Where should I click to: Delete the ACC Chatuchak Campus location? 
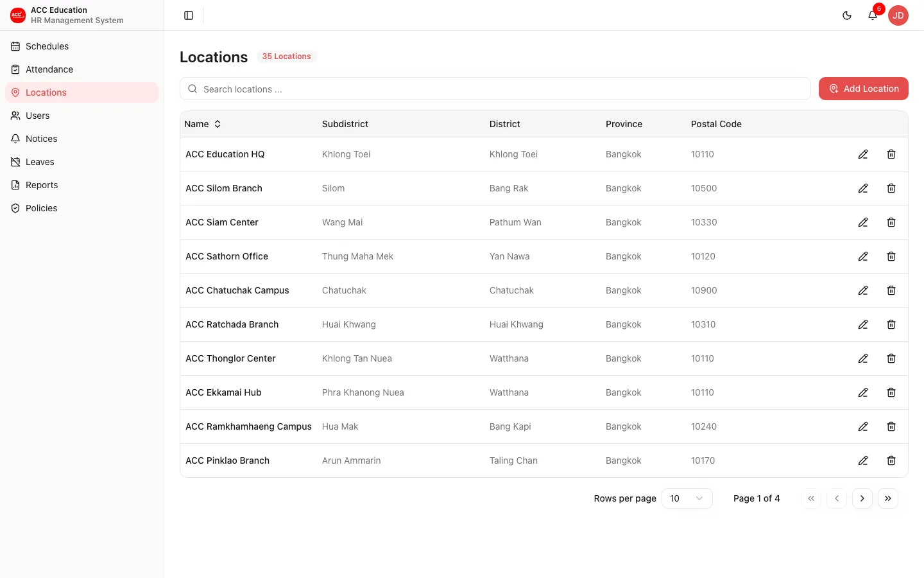tap(891, 290)
